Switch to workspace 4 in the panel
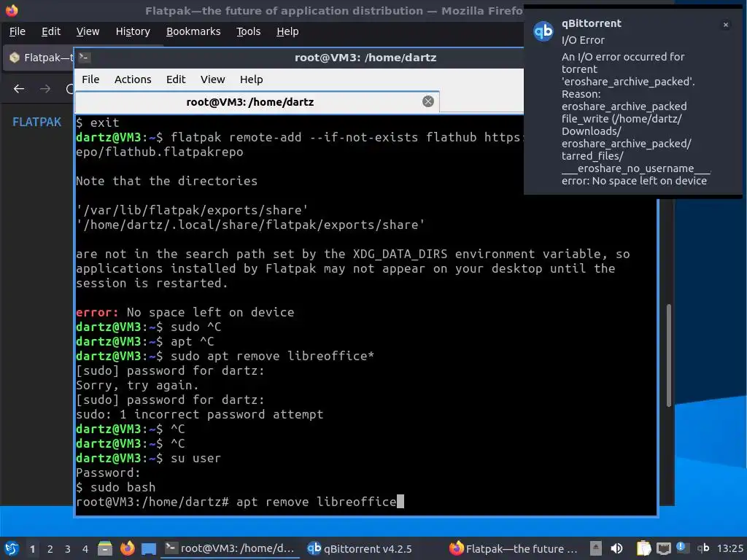This screenshot has width=747, height=560. tap(85, 549)
